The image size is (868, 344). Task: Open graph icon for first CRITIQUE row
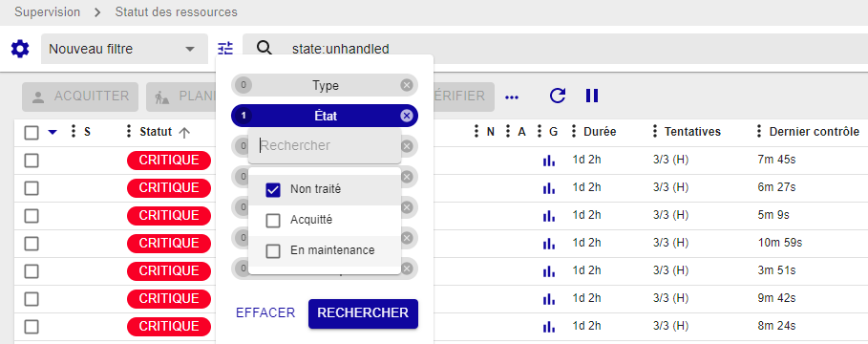549,161
